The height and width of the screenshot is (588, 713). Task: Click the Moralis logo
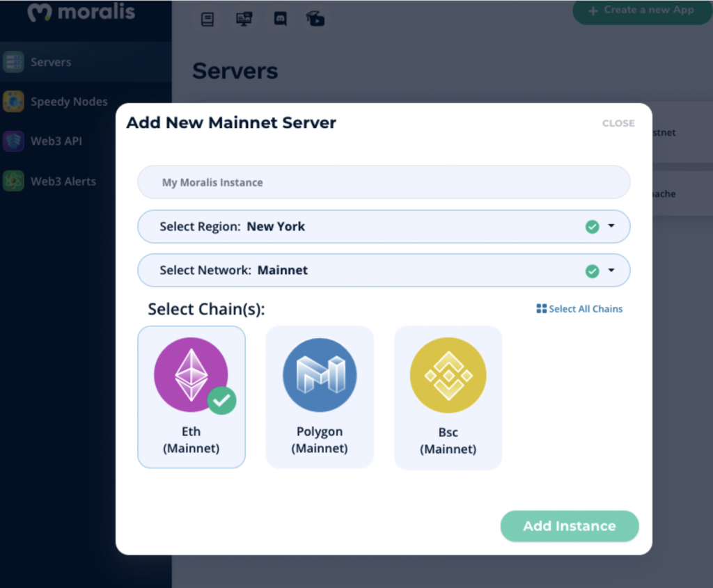pos(81,12)
